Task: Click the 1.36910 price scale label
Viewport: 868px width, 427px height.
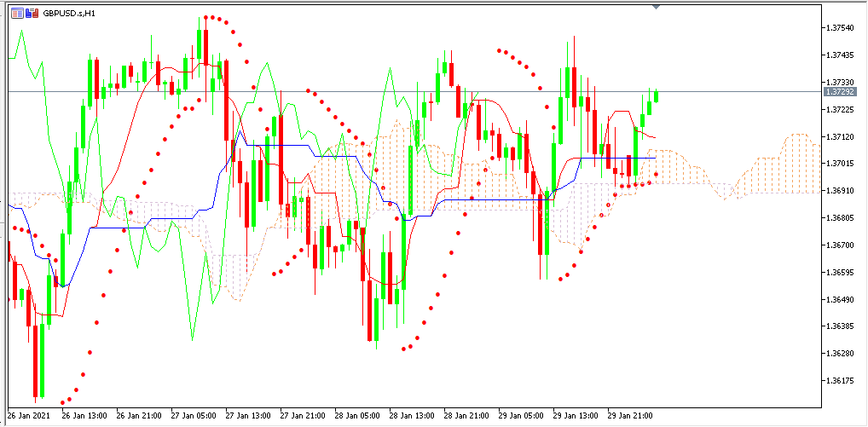Action: pyautogui.click(x=840, y=190)
